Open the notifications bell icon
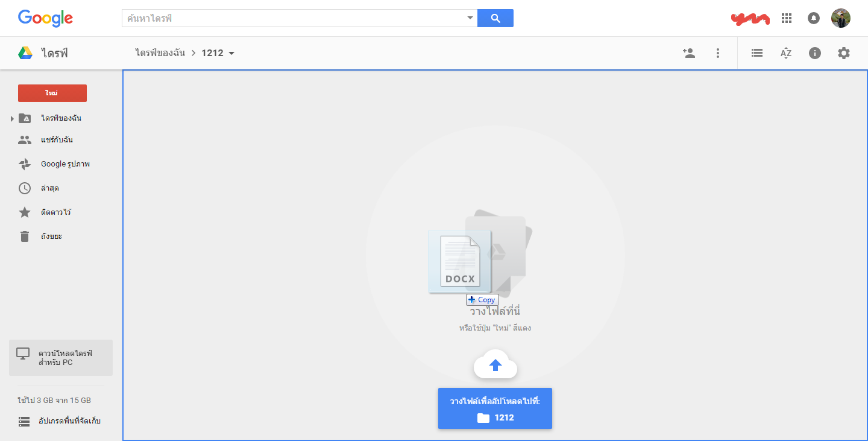 click(x=814, y=18)
